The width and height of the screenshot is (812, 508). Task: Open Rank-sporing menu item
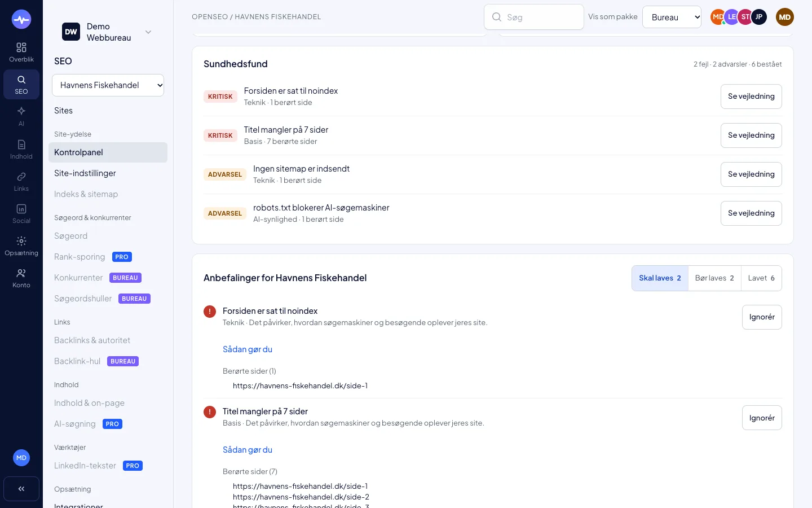pyautogui.click(x=108, y=257)
